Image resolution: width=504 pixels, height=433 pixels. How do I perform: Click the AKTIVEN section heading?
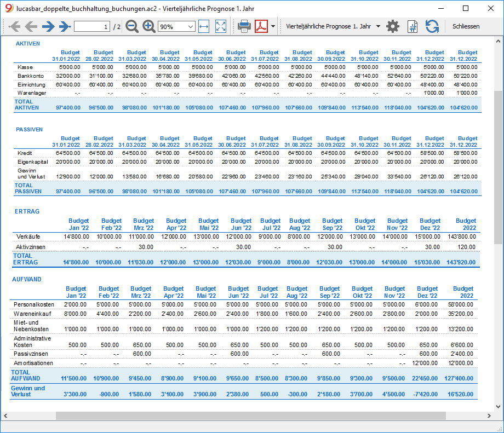pos(28,44)
